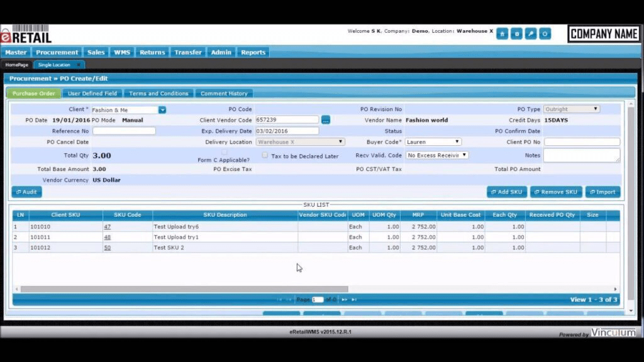This screenshot has height=362, width=644.
Task: Expand the PO Type dropdown
Action: (x=572, y=109)
